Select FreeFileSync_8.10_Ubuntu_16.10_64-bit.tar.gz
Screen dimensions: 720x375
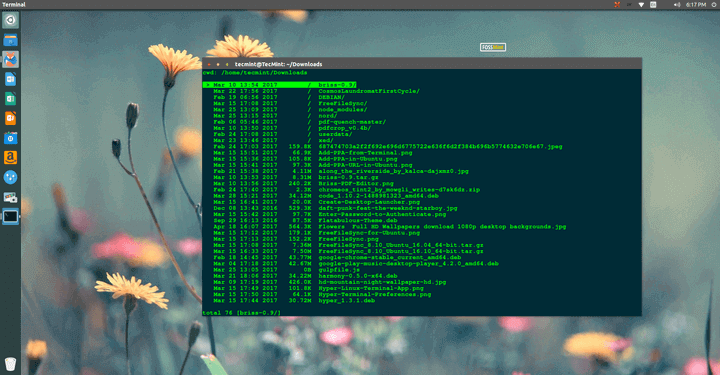tap(349, 251)
